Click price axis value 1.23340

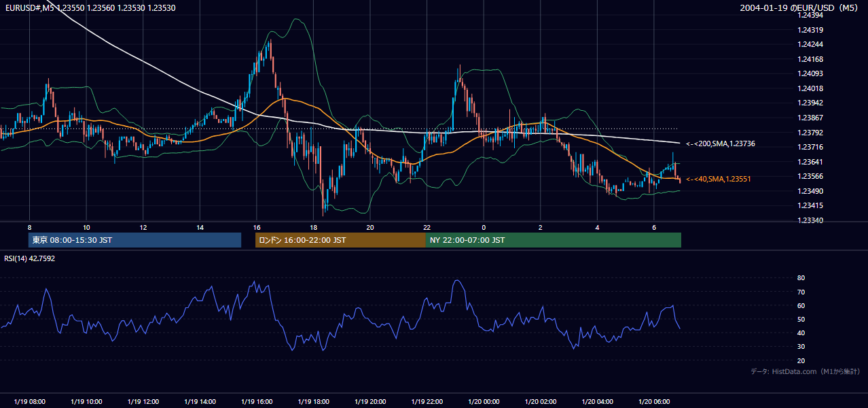coord(811,220)
